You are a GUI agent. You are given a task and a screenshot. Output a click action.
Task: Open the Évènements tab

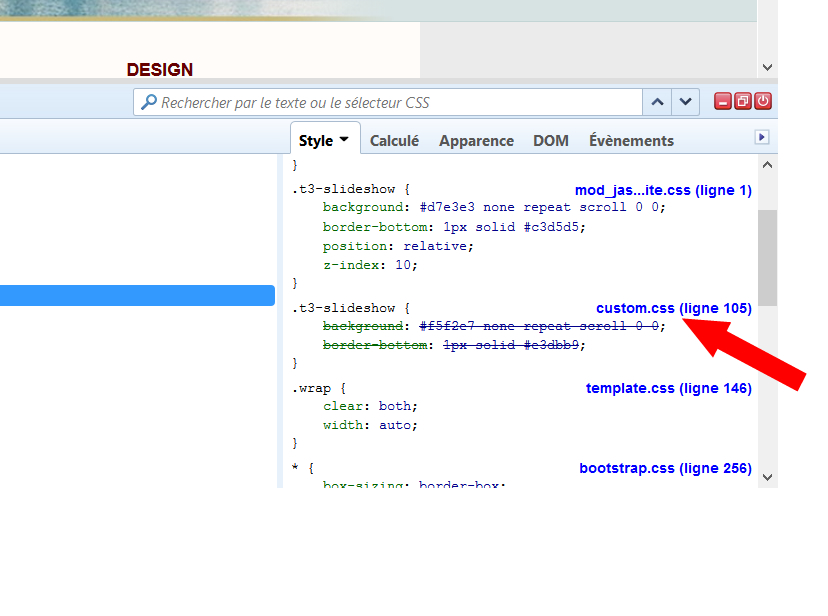pyautogui.click(x=631, y=141)
